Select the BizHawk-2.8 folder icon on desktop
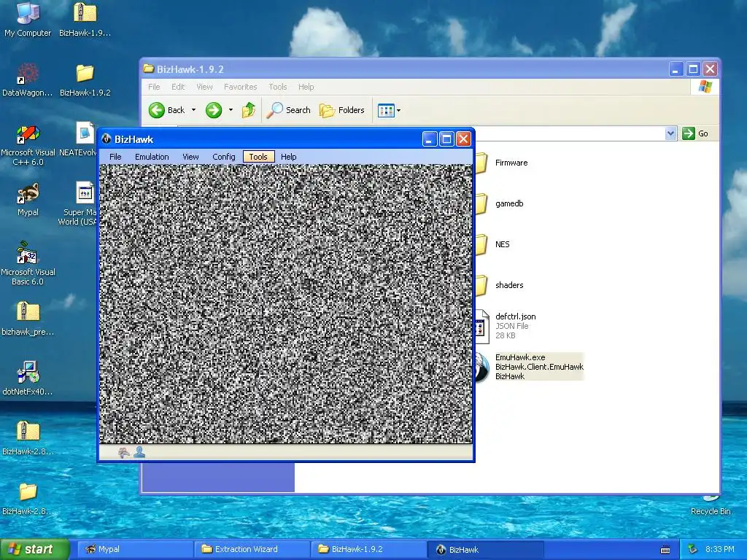The width and height of the screenshot is (747, 560). (28, 498)
